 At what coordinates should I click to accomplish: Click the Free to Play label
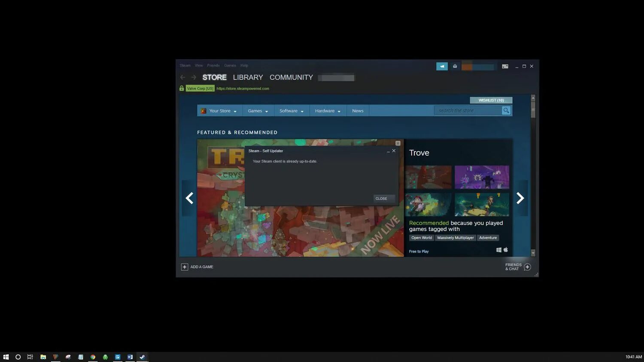[x=419, y=251]
